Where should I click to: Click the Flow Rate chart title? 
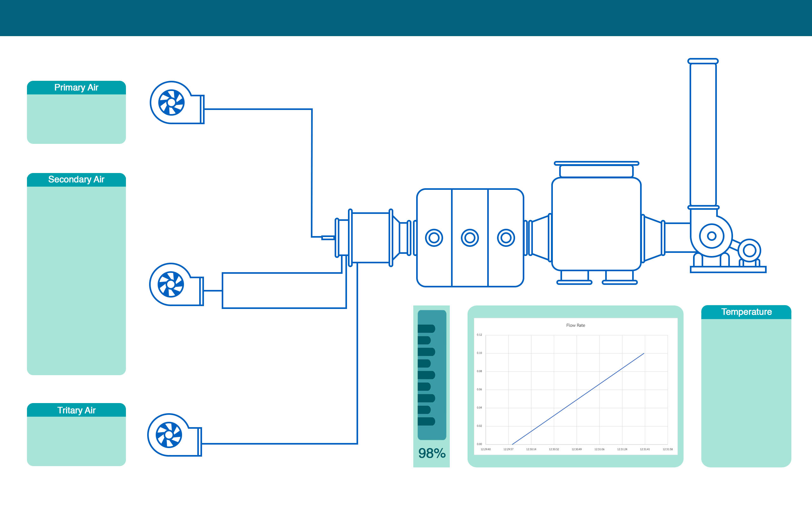pyautogui.click(x=575, y=325)
